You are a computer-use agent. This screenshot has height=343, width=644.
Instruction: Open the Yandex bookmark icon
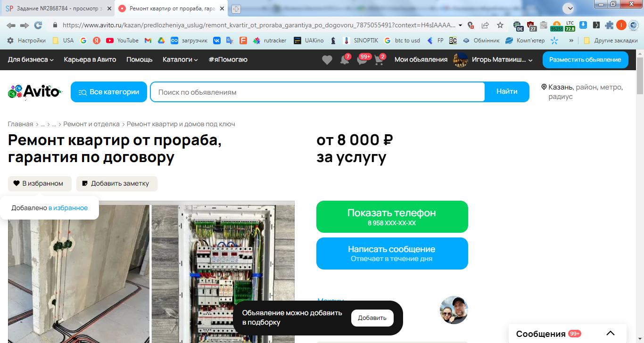(x=97, y=41)
